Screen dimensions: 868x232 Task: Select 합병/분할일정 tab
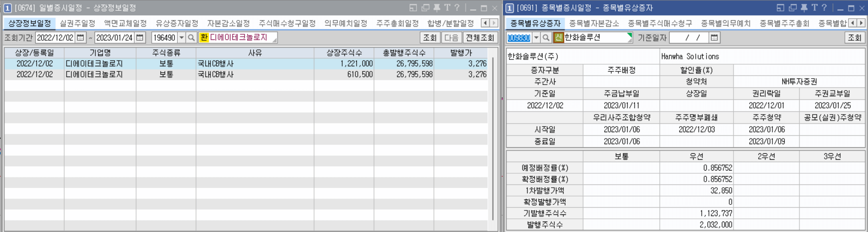(451, 23)
